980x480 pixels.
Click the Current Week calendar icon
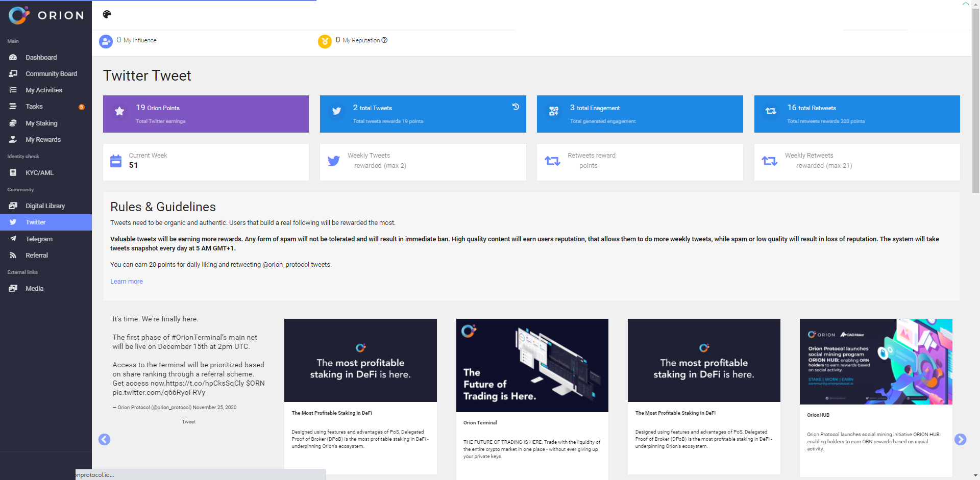(116, 161)
